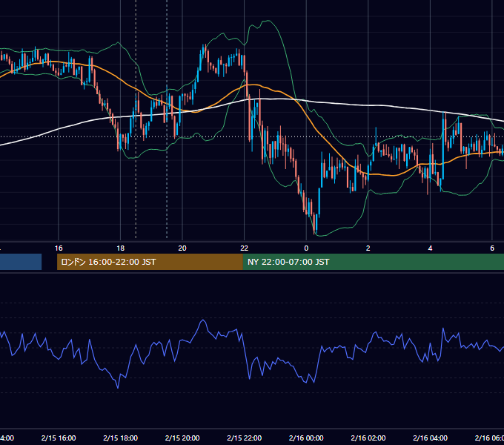The width and height of the screenshot is (504, 445).
Task: Click the hour label 16 on upper axis
Action: click(x=59, y=248)
